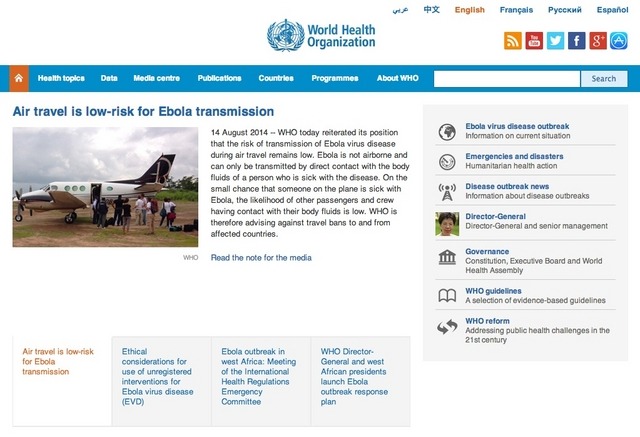The height and width of the screenshot is (437, 640).
Task: Click the Twitter bird icon
Action: pyautogui.click(x=556, y=41)
